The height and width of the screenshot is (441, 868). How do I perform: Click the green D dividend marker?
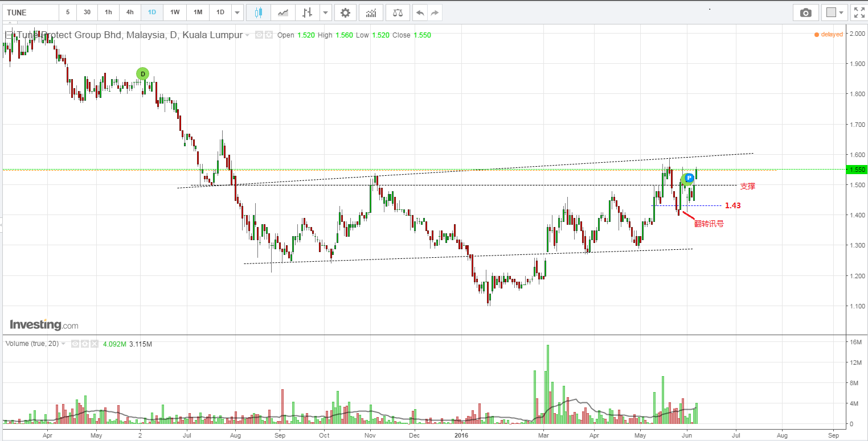point(142,73)
